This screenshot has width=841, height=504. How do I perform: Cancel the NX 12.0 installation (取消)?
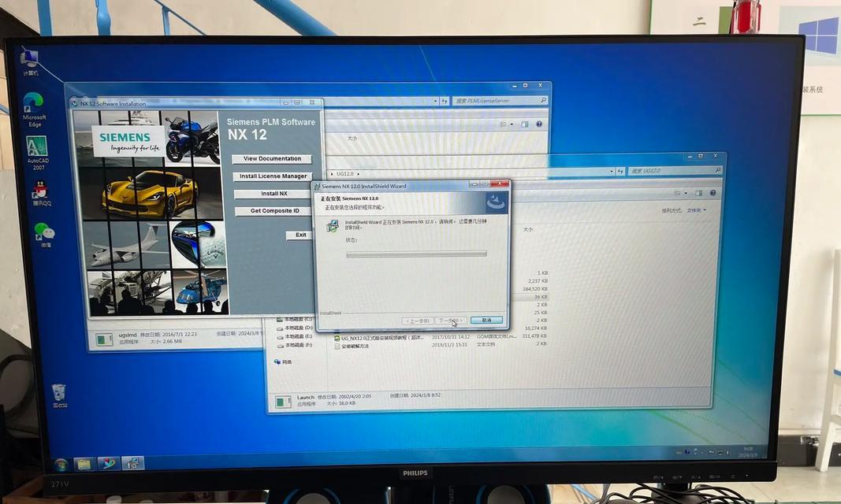pos(486,321)
